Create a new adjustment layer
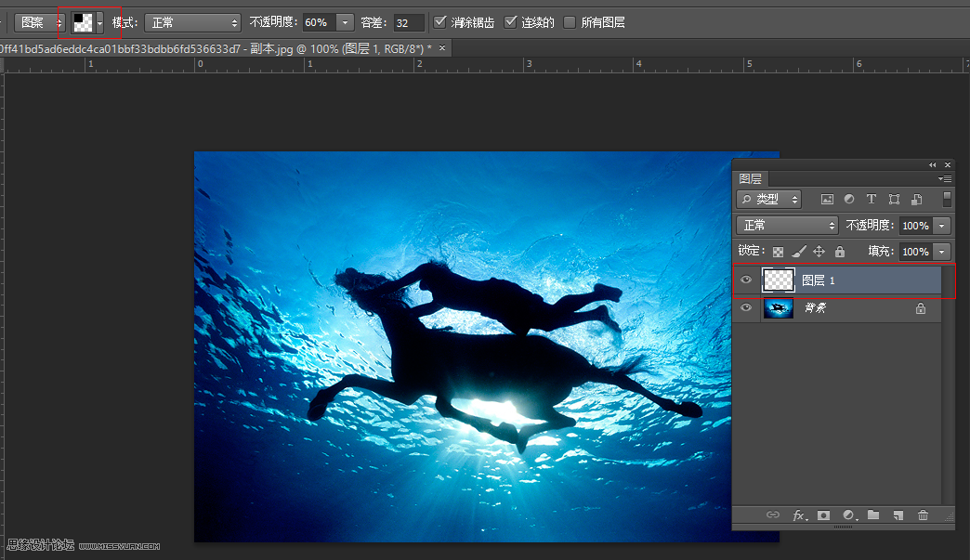The width and height of the screenshot is (970, 560). [847, 515]
